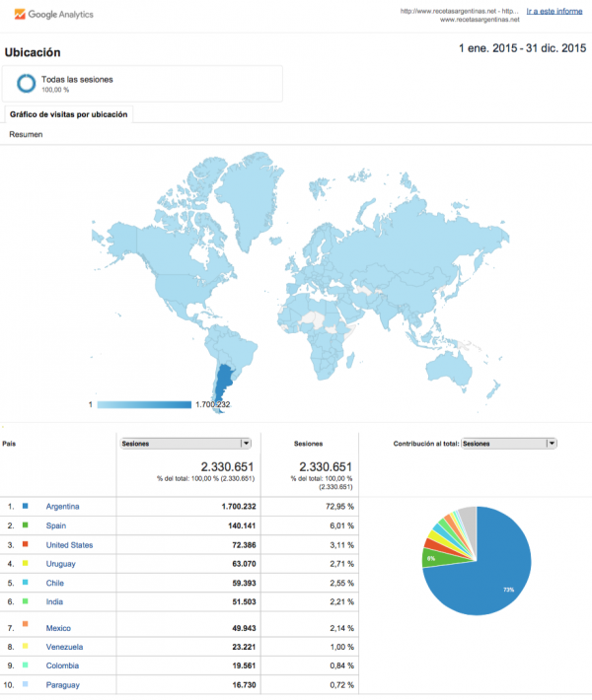This screenshot has height=700, width=592.
Task: Click the Paraguay country link
Action: click(x=62, y=685)
